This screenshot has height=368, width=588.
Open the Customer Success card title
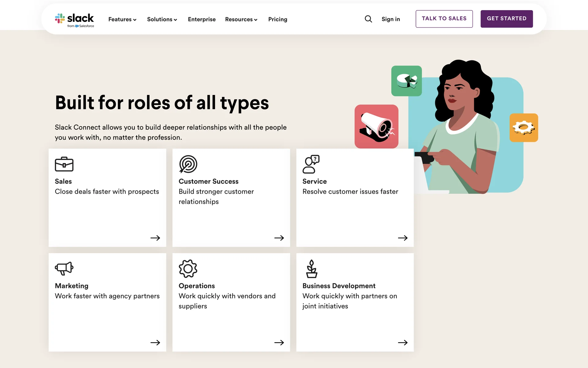tap(208, 181)
